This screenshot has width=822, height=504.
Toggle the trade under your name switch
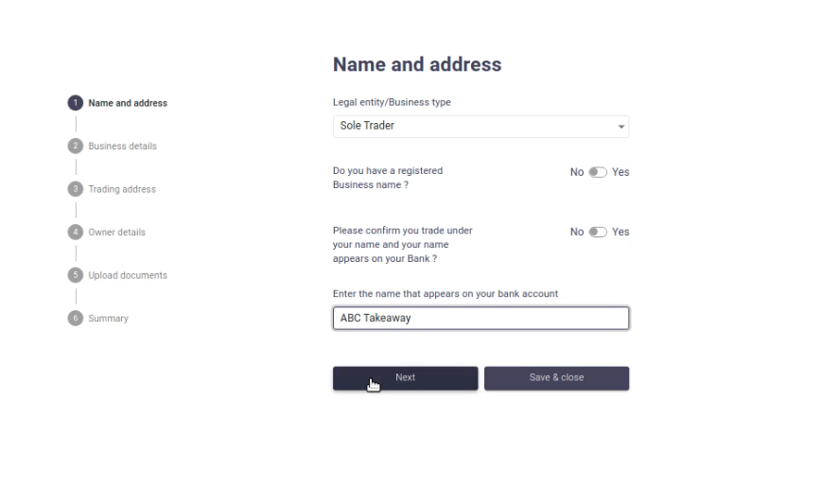point(598,232)
